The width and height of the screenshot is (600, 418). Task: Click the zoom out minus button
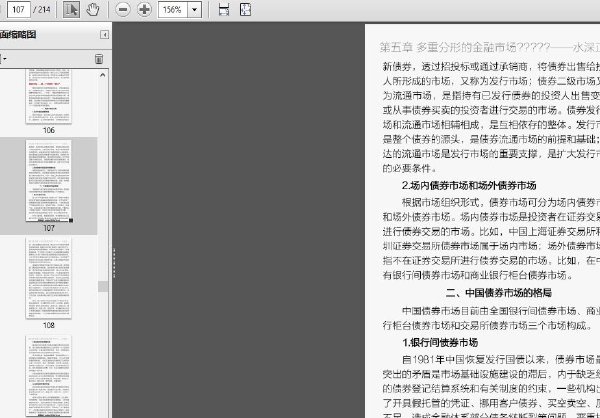(x=123, y=10)
